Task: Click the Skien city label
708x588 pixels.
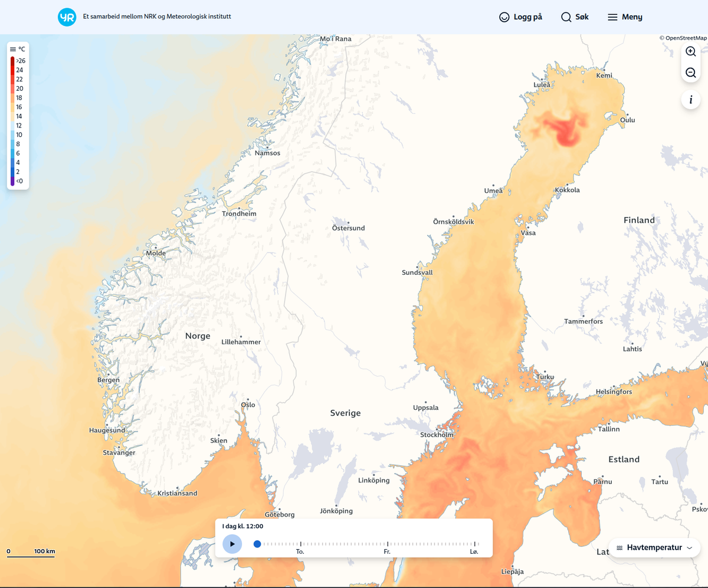Action: 218,441
